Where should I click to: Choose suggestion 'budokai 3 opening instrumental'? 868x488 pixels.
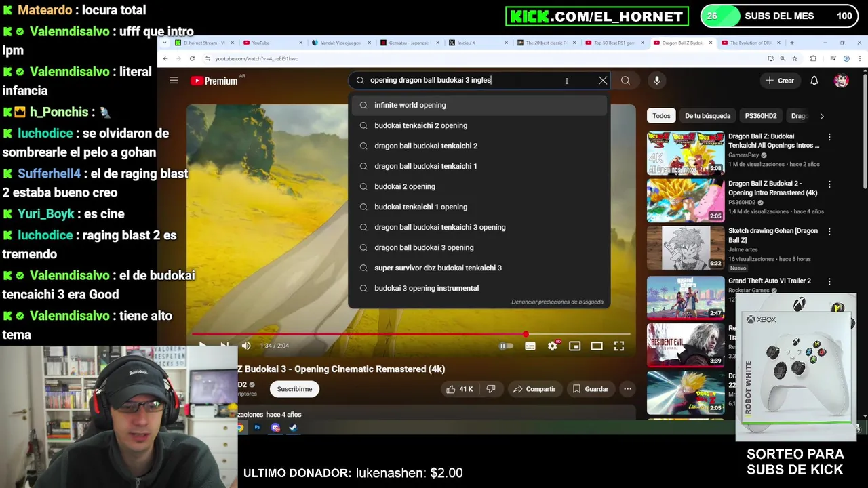coord(479,288)
